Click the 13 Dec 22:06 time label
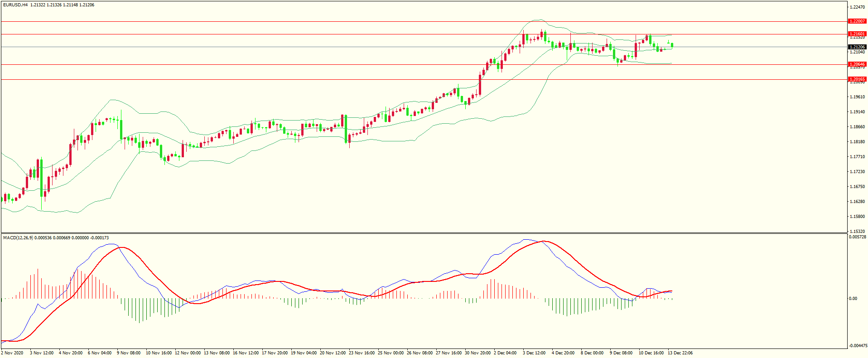 coord(680,353)
